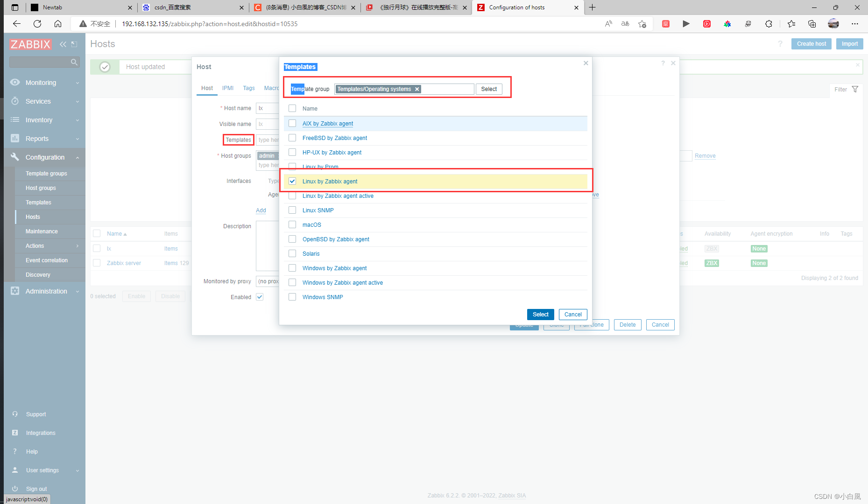Collapse the sidebar with double-chevron icon
The height and width of the screenshot is (504, 868).
[x=63, y=44]
